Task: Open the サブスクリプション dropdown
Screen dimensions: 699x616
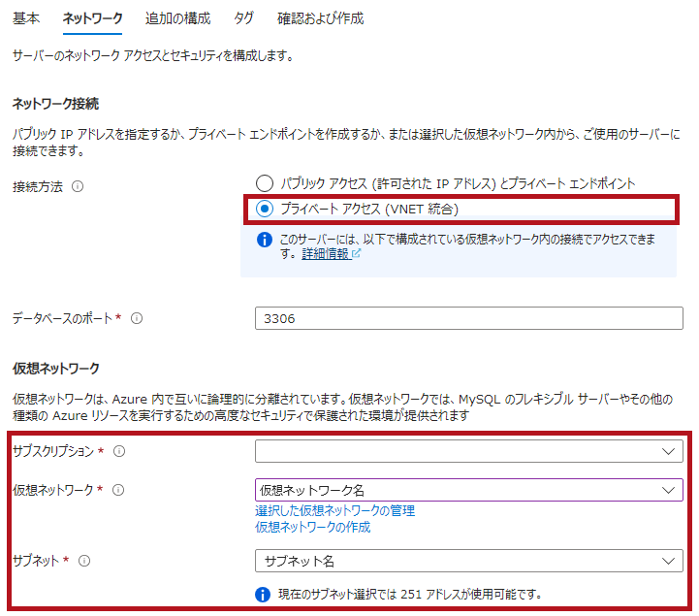Action: point(469,451)
